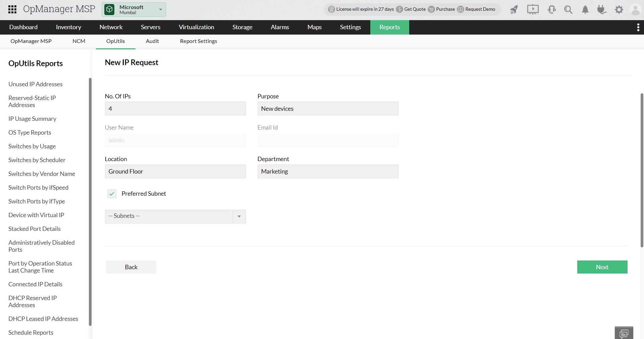Open the support headset icon
This screenshot has height=339, width=644.
click(x=551, y=9)
